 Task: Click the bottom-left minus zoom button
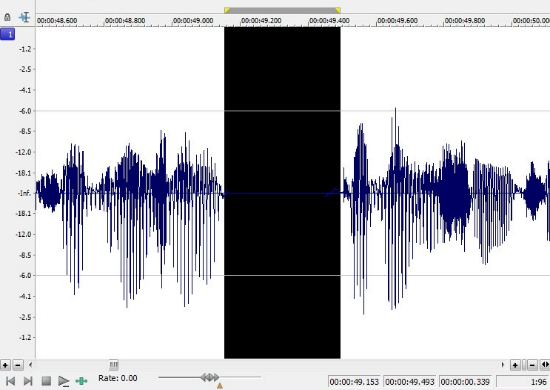tap(18, 365)
